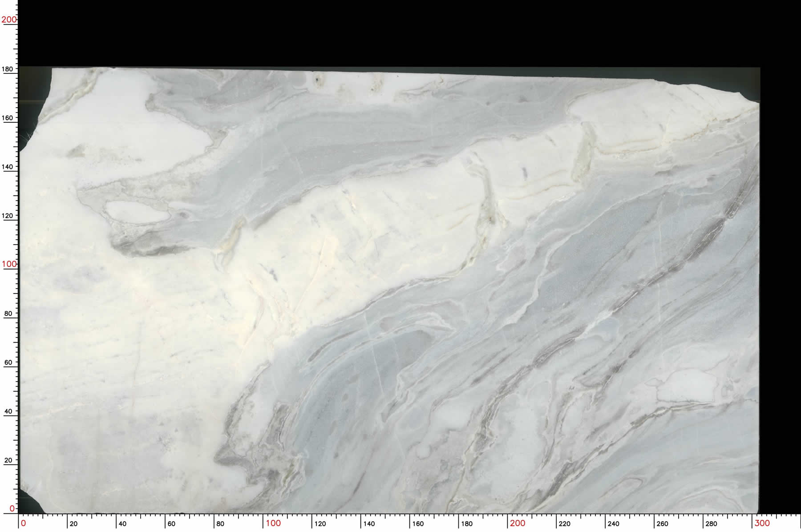Select the 180 label on the left ruler

click(x=8, y=69)
